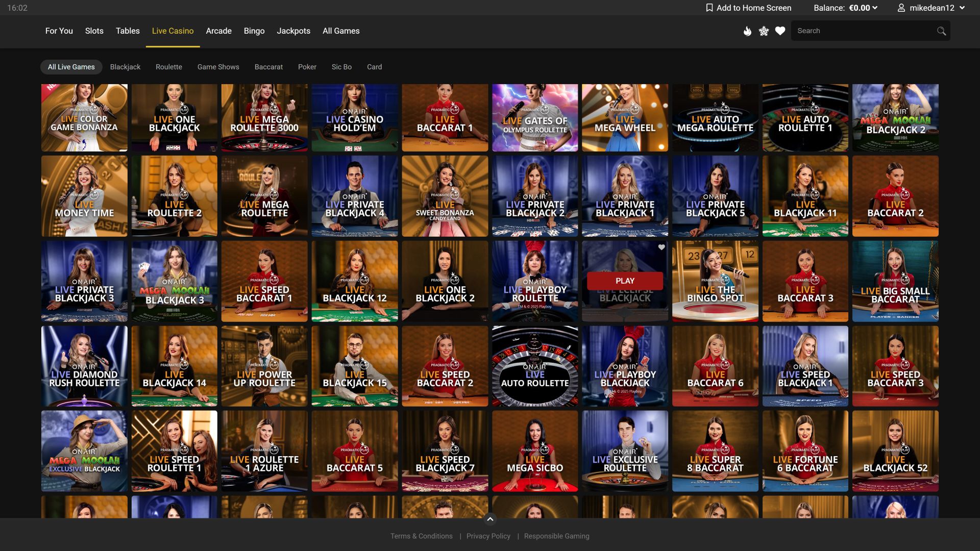This screenshot has width=980, height=551.
Task: Open Live Gates of Olympus Roulette
Action: 535,118
